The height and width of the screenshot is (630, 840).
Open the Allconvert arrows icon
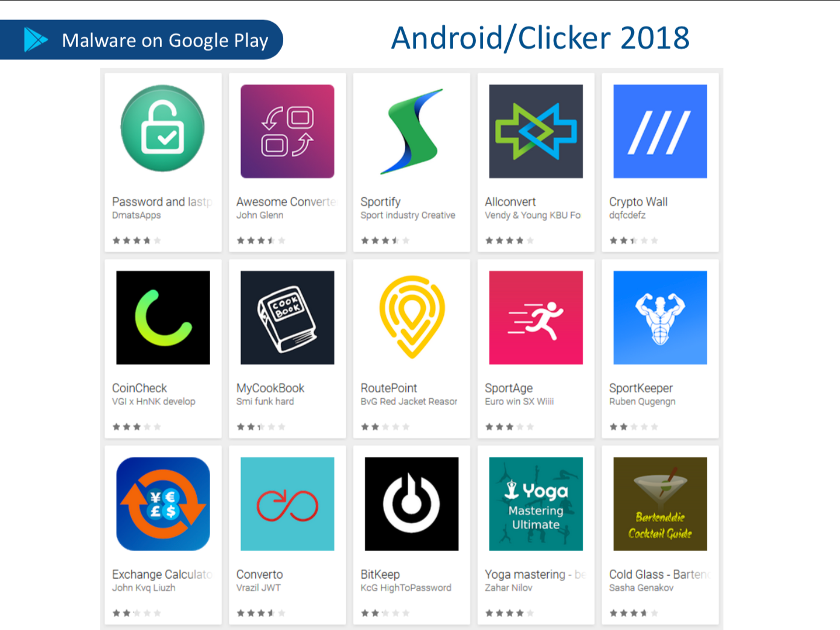tap(536, 131)
